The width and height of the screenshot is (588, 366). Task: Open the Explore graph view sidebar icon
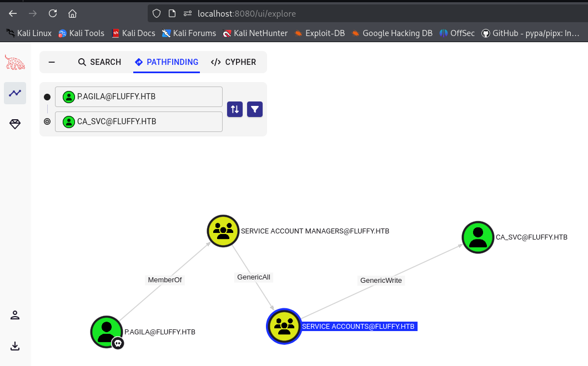click(15, 93)
